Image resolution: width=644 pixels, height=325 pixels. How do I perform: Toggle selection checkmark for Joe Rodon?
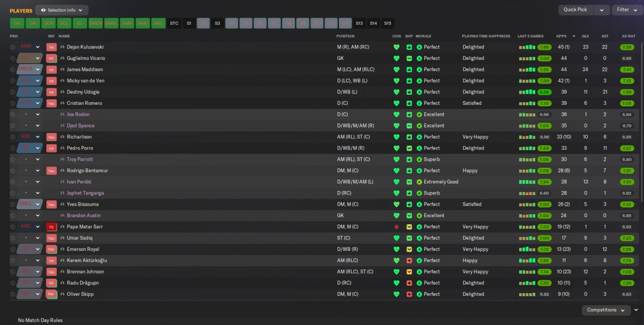click(x=13, y=114)
